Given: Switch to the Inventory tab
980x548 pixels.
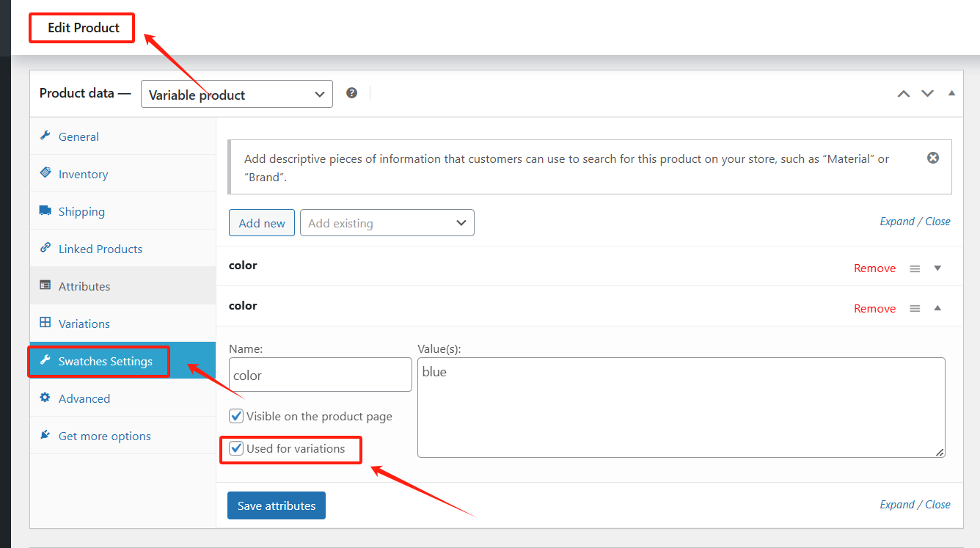Looking at the screenshot, I should click(x=83, y=174).
